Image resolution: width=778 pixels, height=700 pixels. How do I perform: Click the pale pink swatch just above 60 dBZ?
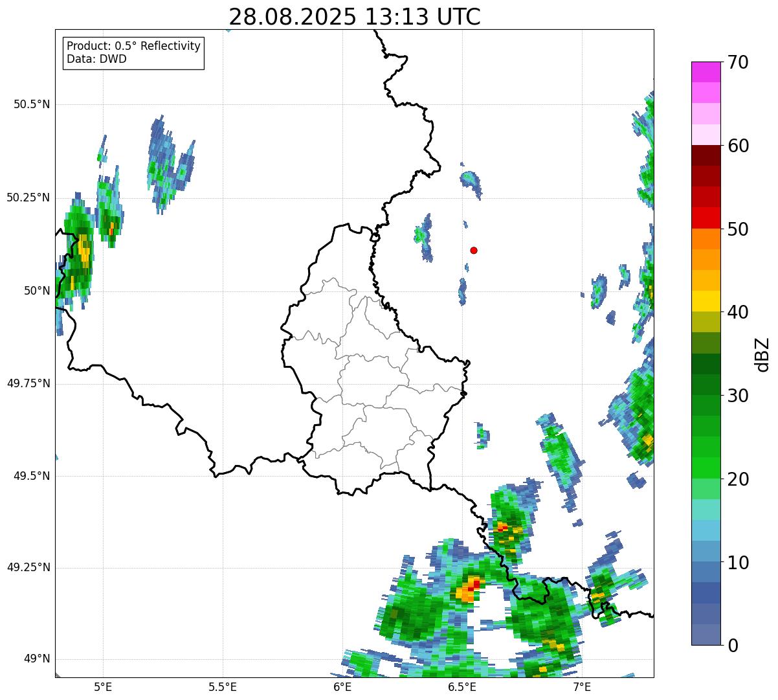(706, 135)
